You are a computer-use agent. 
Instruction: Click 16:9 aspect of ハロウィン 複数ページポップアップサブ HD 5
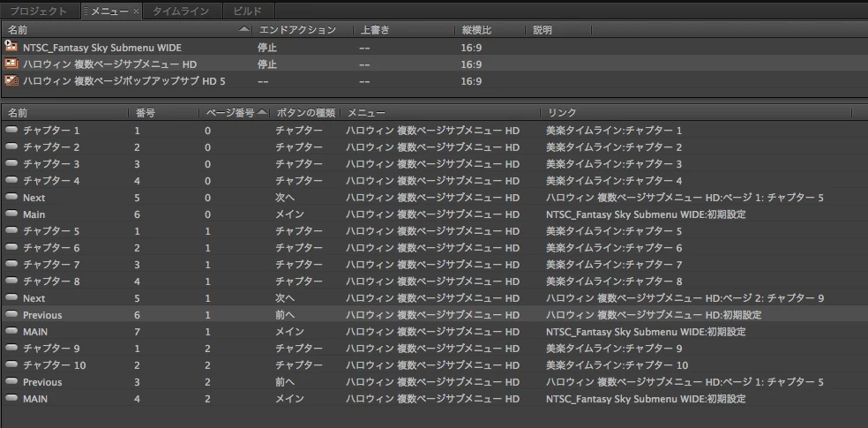tap(471, 81)
